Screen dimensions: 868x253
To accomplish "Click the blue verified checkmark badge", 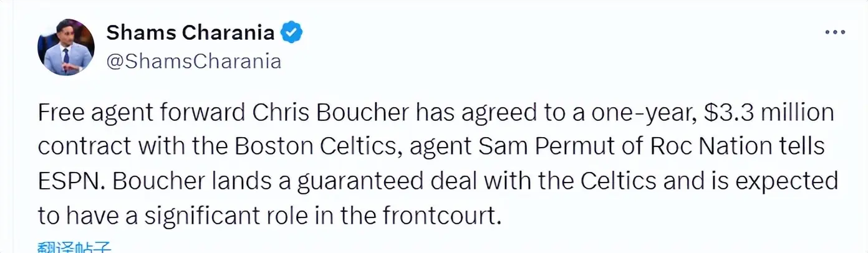I will [291, 32].
